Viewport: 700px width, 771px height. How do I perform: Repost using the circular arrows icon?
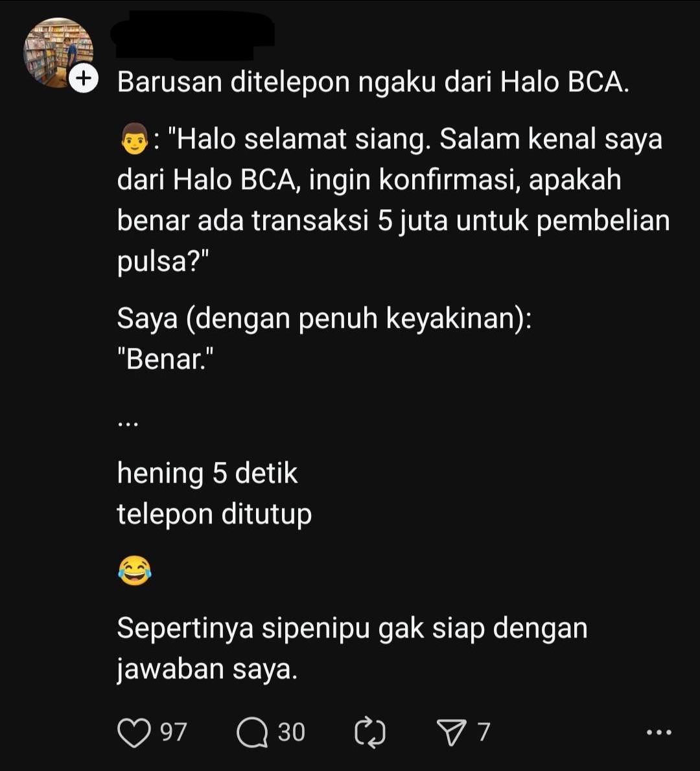(x=370, y=732)
